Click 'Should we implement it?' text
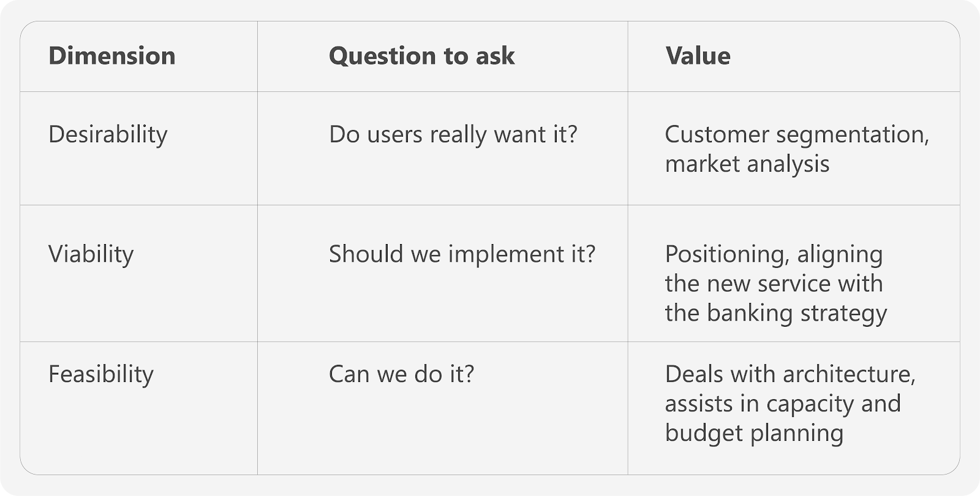Image resolution: width=980 pixels, height=496 pixels. [x=462, y=254]
